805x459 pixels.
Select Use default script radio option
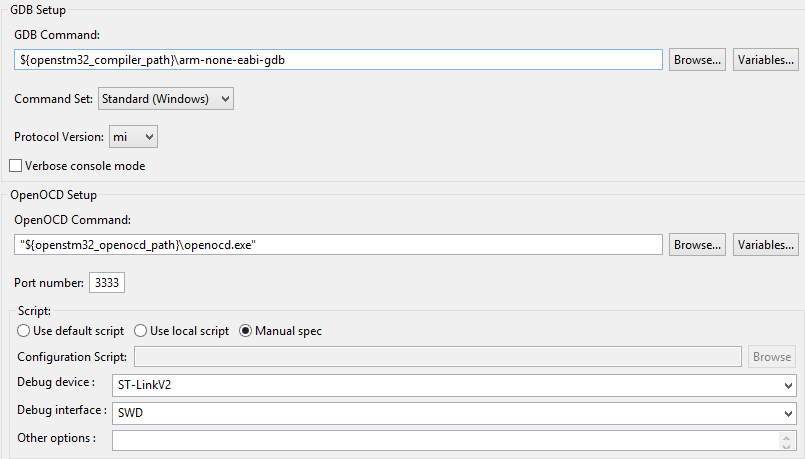tap(24, 331)
